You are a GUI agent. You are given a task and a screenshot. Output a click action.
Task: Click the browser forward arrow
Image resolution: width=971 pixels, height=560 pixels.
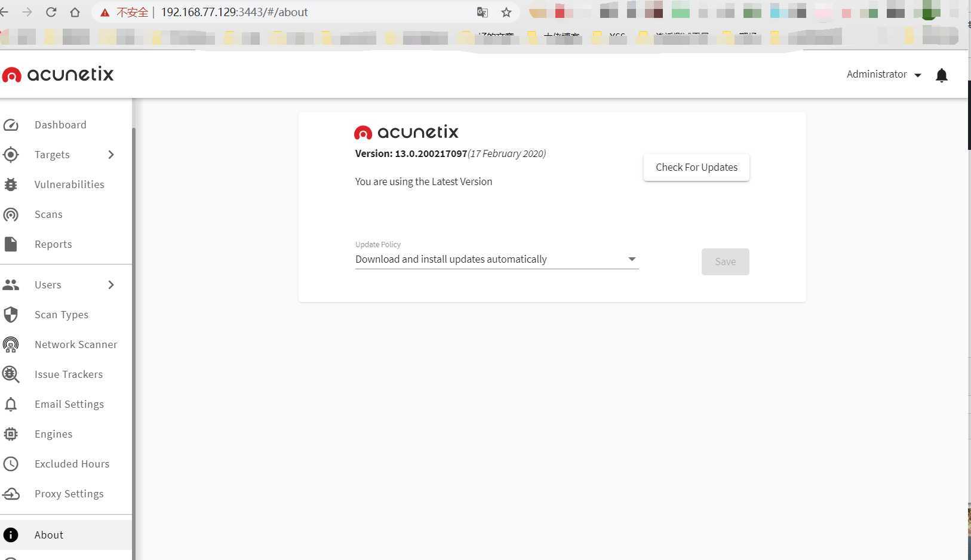27,12
